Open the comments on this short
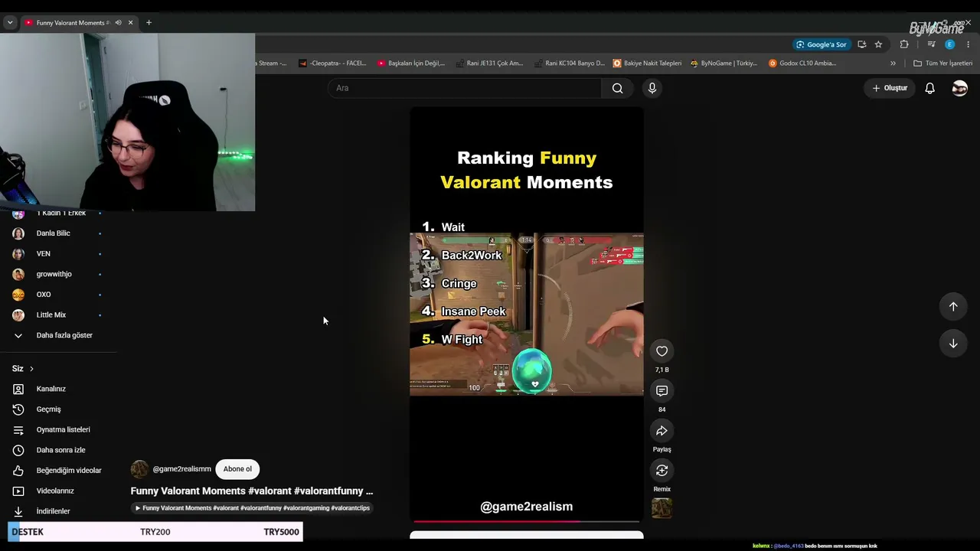This screenshot has width=980, height=551. pyautogui.click(x=661, y=391)
